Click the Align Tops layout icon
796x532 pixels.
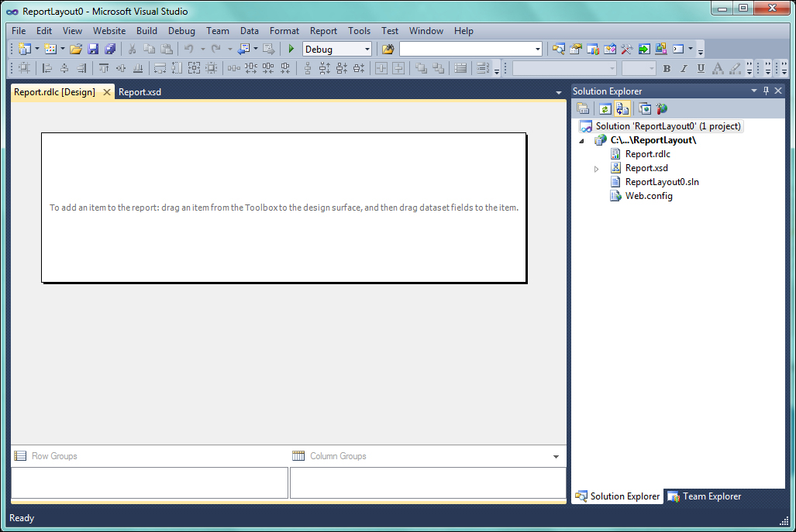pyautogui.click(x=104, y=68)
